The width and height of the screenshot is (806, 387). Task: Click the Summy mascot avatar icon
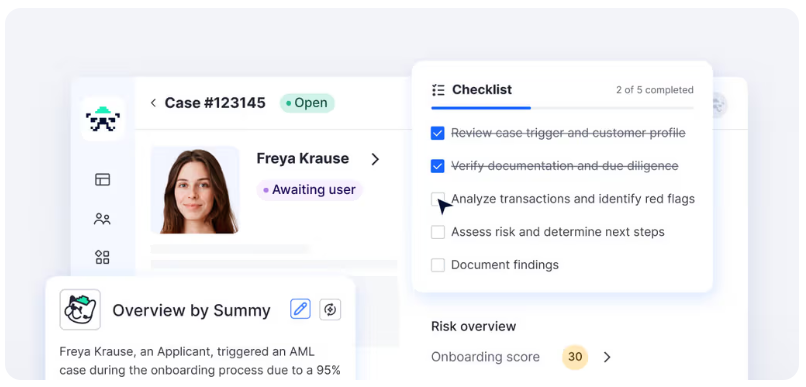click(80, 309)
